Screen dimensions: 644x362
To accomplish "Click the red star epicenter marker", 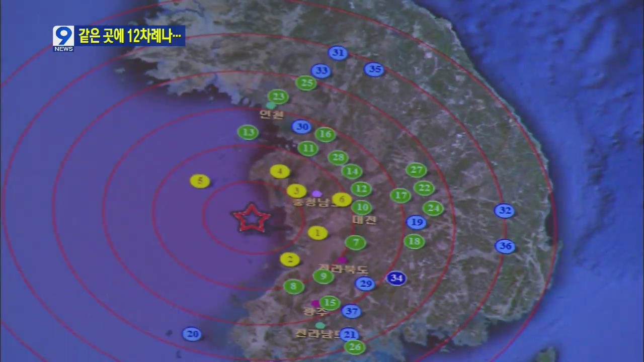I will [251, 218].
